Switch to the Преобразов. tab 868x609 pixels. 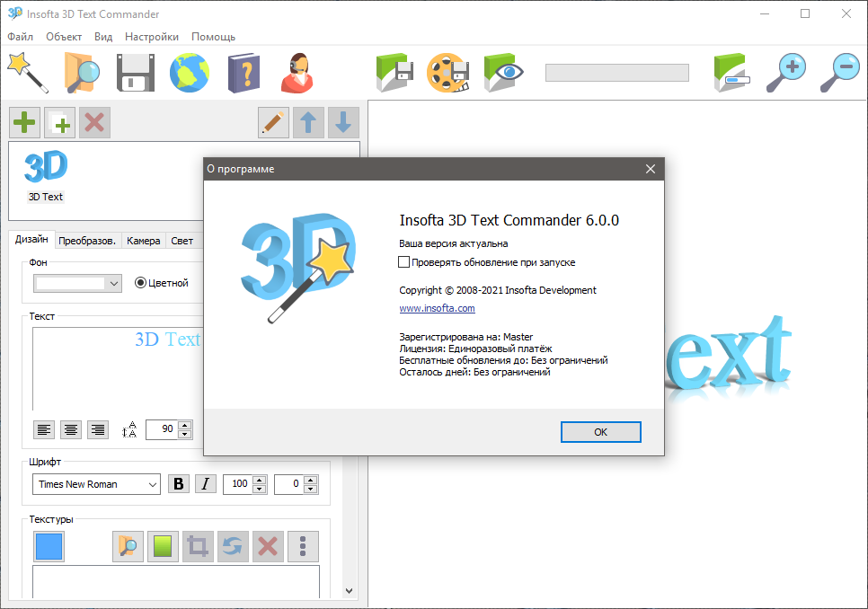click(87, 241)
